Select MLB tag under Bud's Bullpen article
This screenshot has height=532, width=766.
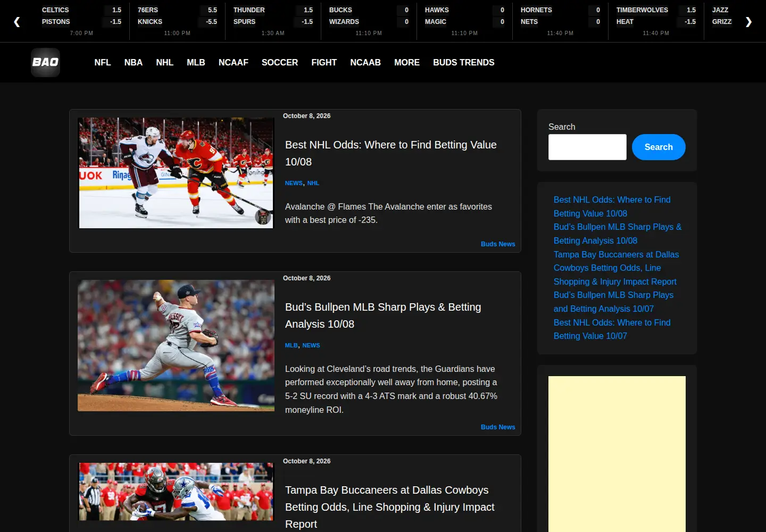pos(292,345)
